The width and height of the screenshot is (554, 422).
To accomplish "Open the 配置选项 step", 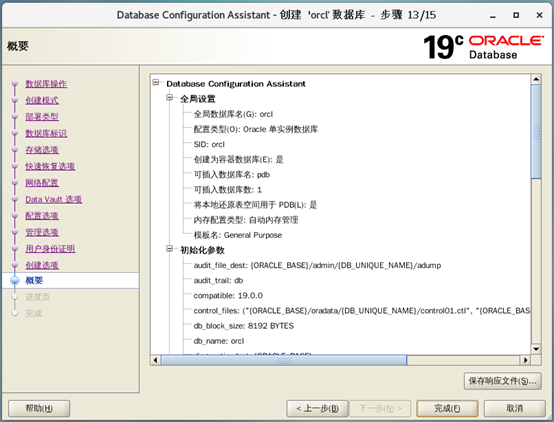I will tap(42, 216).
